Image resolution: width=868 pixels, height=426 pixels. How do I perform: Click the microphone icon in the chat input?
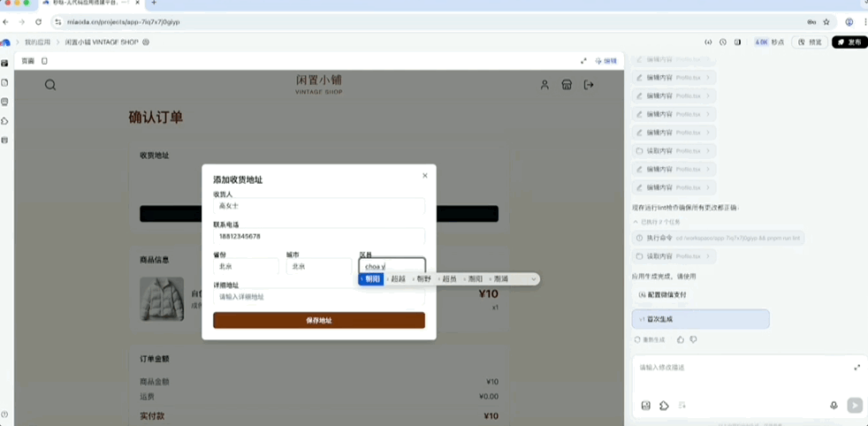coord(834,405)
